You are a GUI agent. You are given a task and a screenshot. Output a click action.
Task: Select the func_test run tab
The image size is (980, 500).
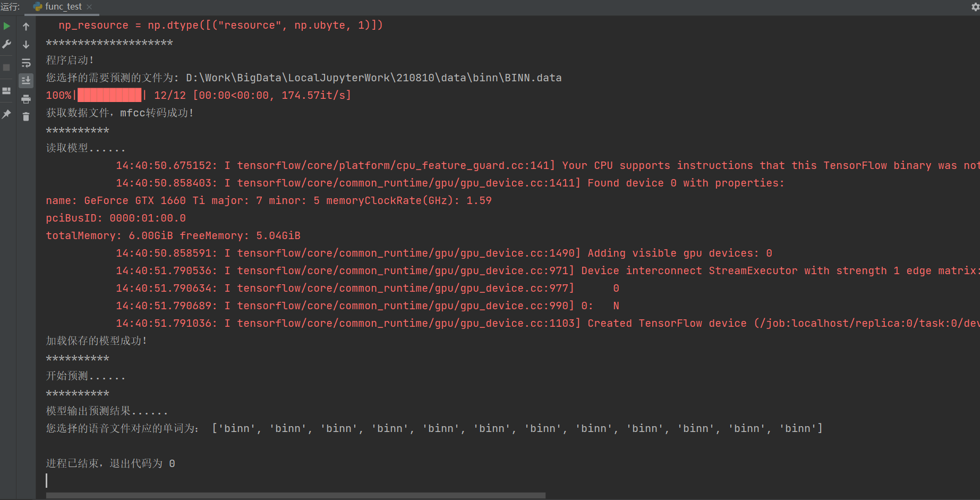[x=63, y=6]
